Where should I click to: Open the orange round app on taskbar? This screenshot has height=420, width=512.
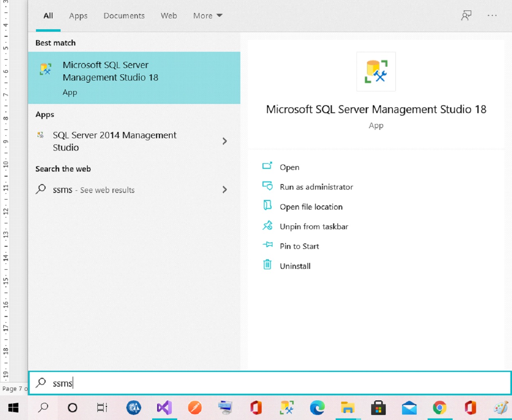(x=195, y=407)
